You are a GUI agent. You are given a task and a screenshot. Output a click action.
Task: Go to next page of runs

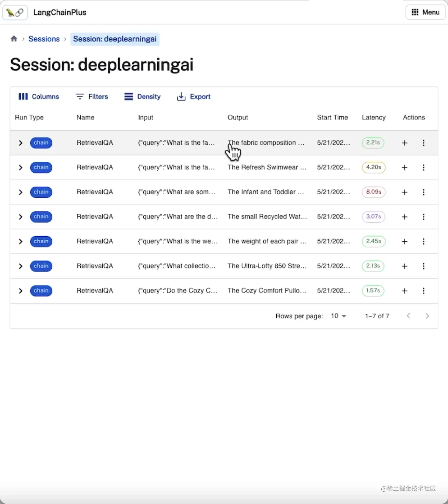427,316
